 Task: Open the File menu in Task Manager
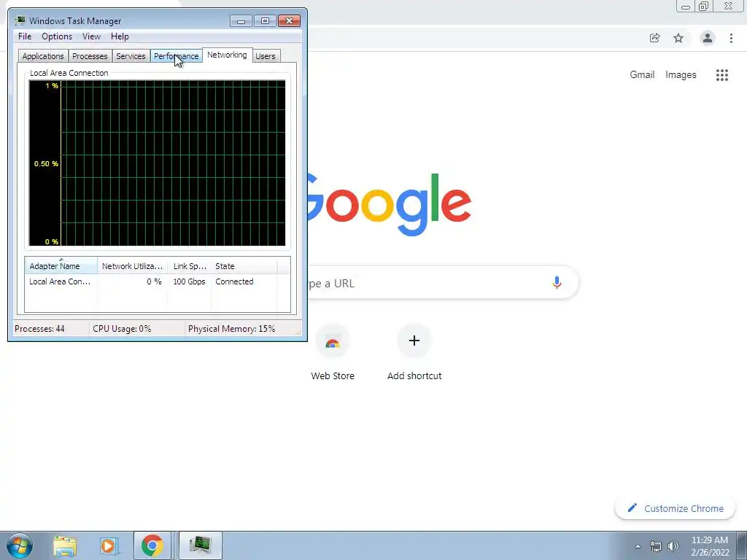tap(25, 36)
